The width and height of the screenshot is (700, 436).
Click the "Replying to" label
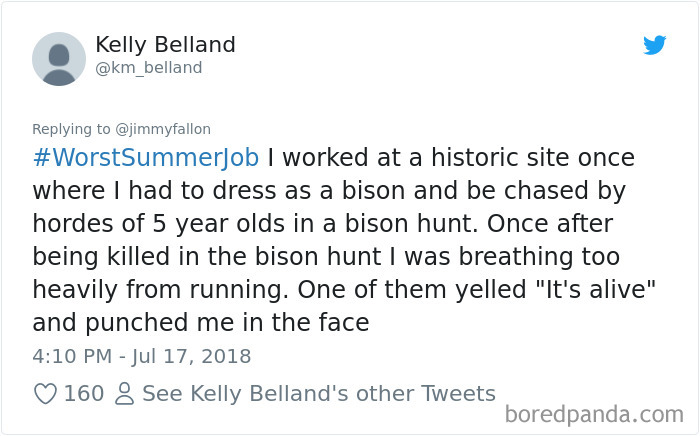(74, 128)
